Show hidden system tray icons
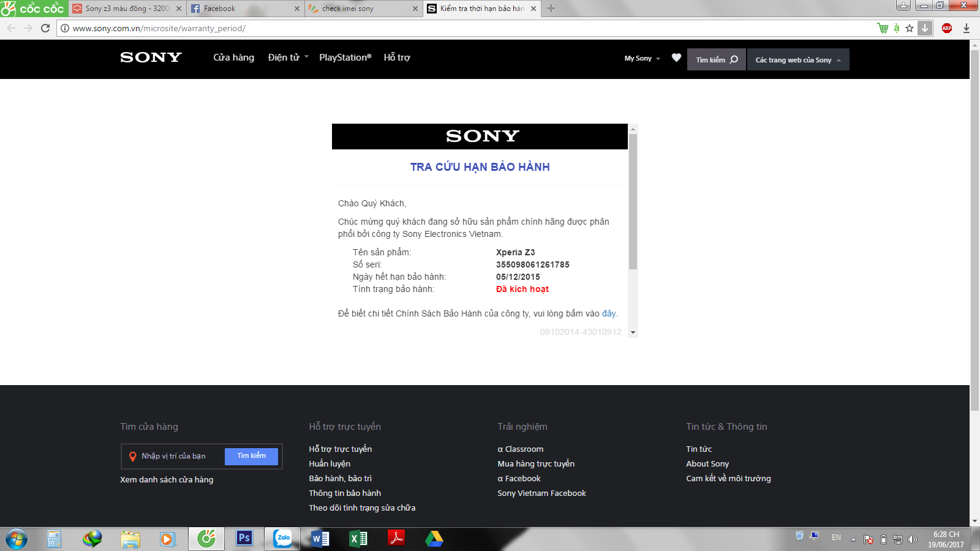The width and height of the screenshot is (980, 551). pos(853,539)
